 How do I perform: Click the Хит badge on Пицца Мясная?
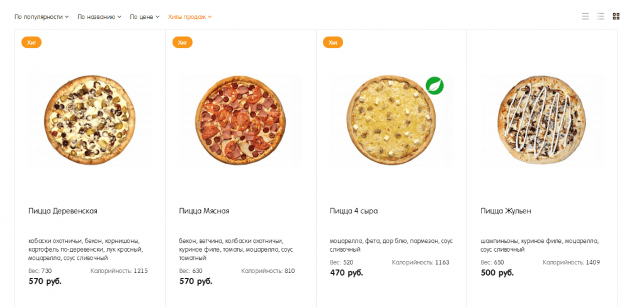click(x=182, y=42)
